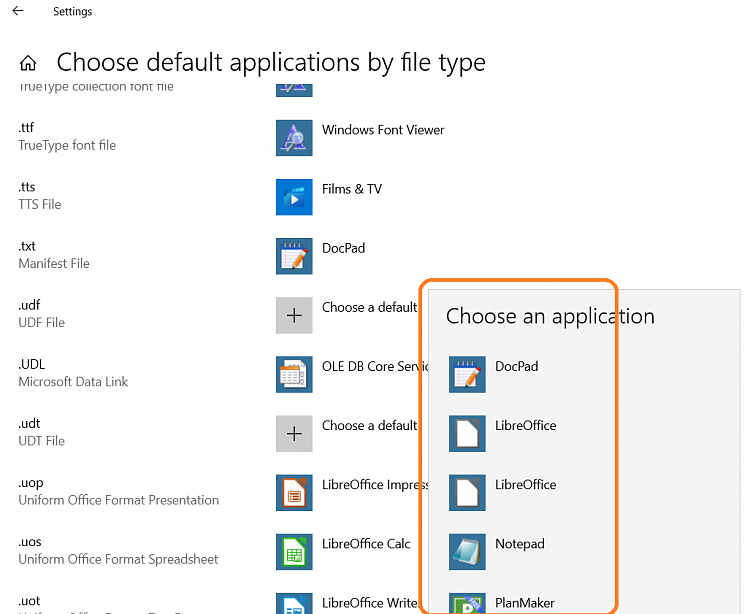Click the .uos extension text
This screenshot has width=750, height=614.
30,542
